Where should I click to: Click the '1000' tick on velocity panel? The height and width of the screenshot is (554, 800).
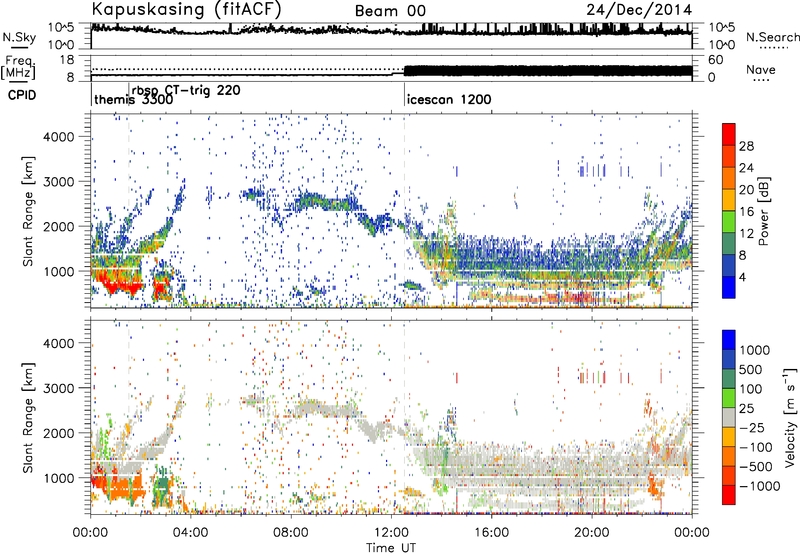58,478
